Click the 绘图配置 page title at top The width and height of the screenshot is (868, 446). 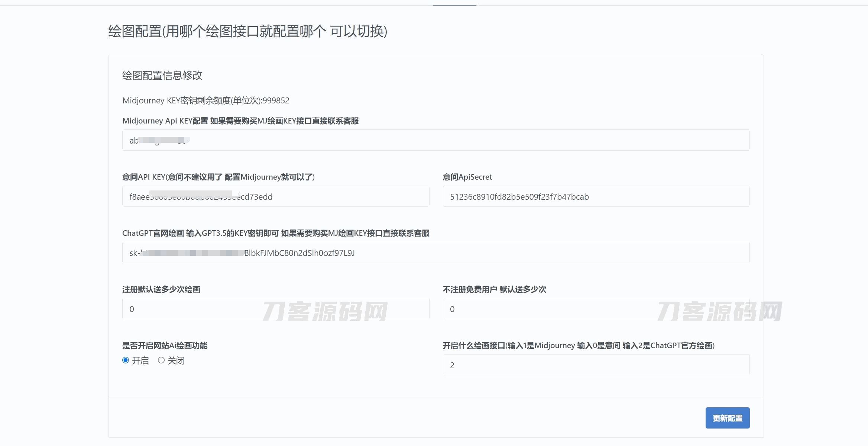[247, 31]
